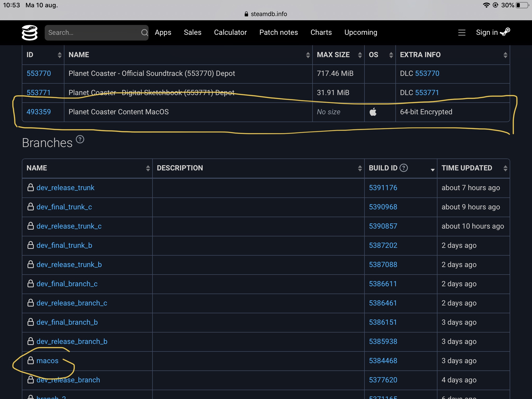The width and height of the screenshot is (532, 399).
Task: Open DLC 553771 link in Extra Info
Action: 427,93
